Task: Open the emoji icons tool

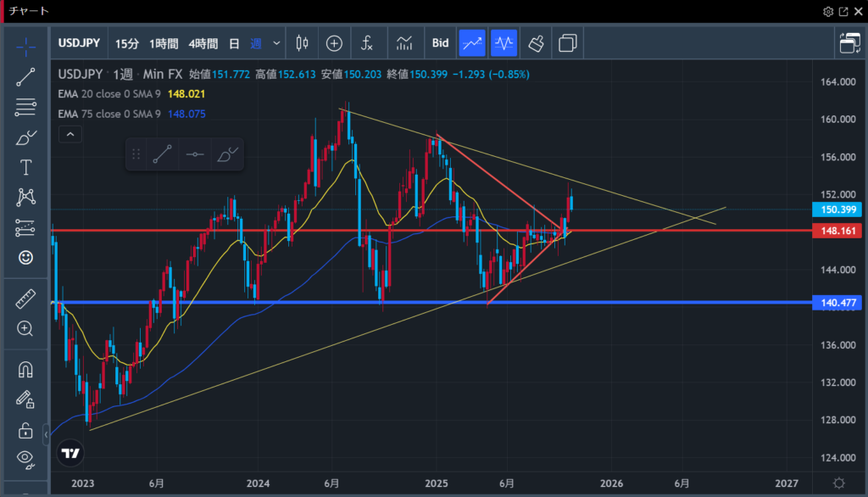Action: (x=25, y=257)
